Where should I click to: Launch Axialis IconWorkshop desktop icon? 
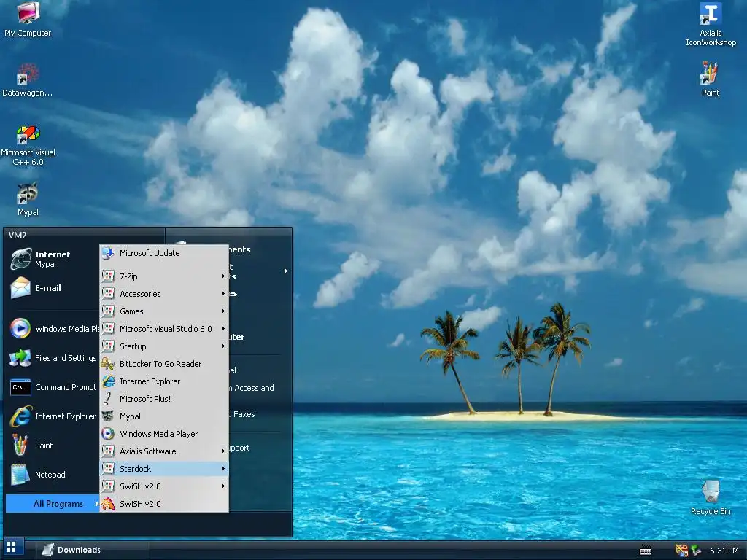pyautogui.click(x=711, y=24)
